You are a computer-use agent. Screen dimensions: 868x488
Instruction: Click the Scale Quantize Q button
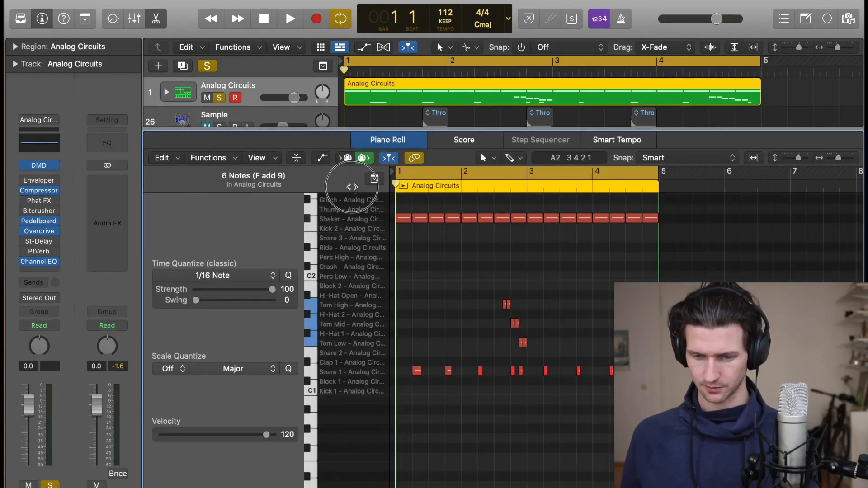288,368
